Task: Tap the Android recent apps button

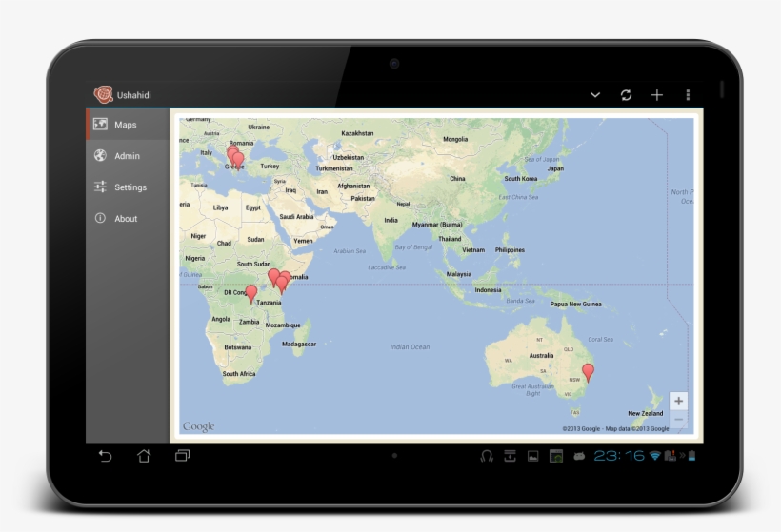Action: pos(182,455)
